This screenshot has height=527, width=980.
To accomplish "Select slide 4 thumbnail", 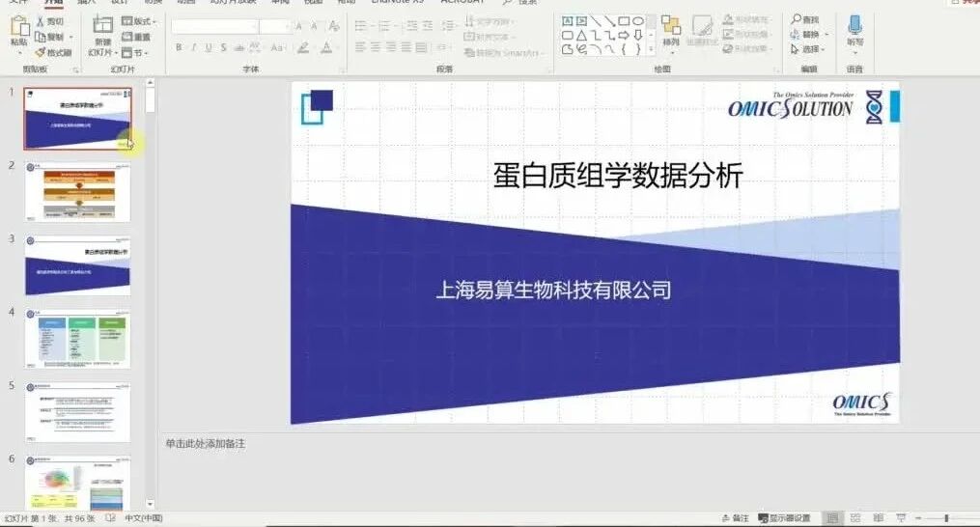I will coord(77,338).
